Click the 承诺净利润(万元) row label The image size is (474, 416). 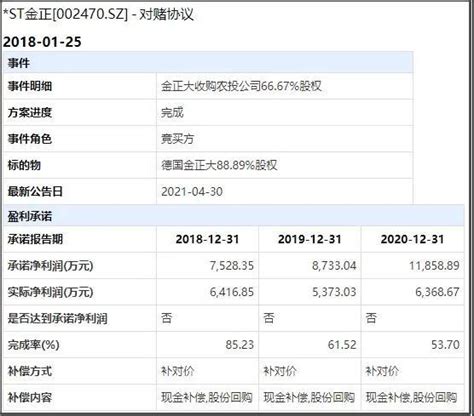tap(50, 266)
